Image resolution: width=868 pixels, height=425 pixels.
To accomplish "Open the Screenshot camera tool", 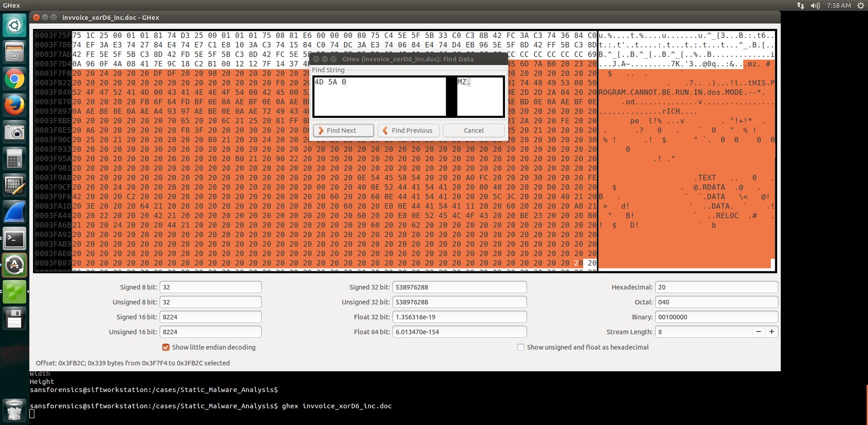I will 14,131.
